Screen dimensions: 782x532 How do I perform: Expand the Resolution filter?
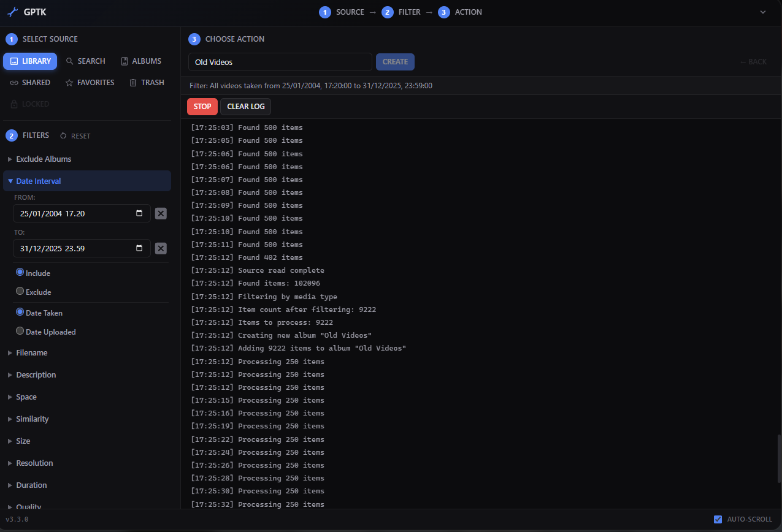(87, 463)
